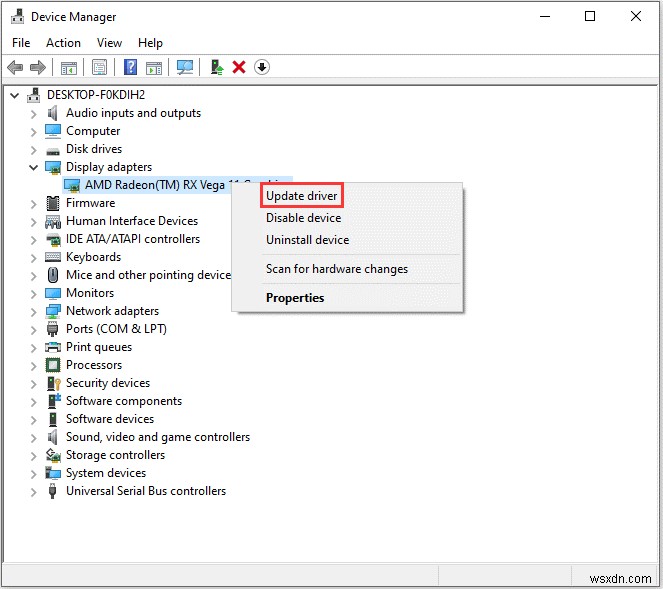Collapse the Display adapters node
This screenshot has width=663, height=589.
[33, 167]
